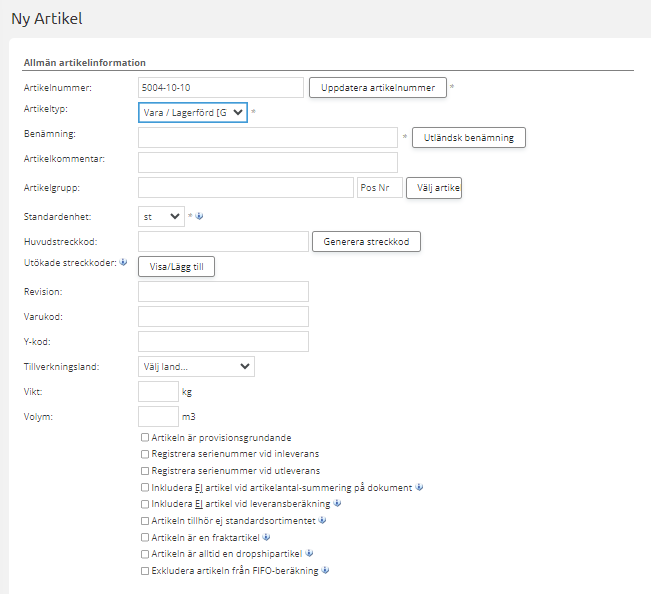The height and width of the screenshot is (594, 651).
Task: Open Tillverkningsland 'Välj land...' dropdown
Action: (196, 367)
